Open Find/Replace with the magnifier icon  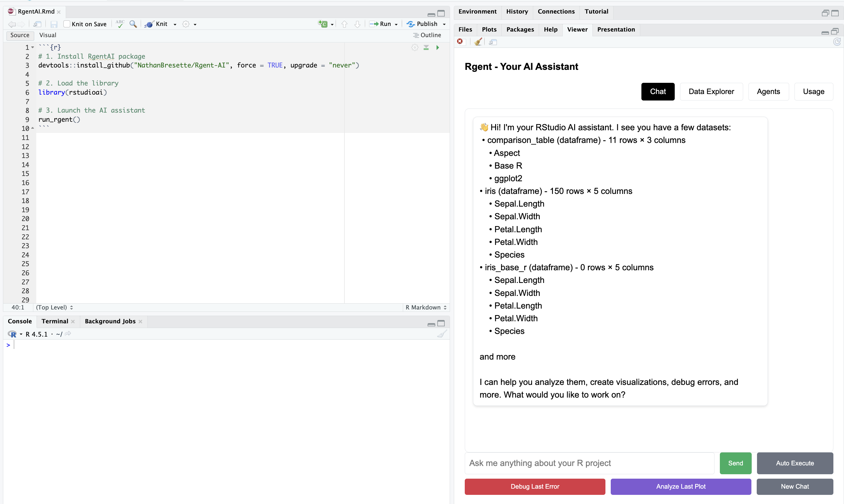pos(133,24)
